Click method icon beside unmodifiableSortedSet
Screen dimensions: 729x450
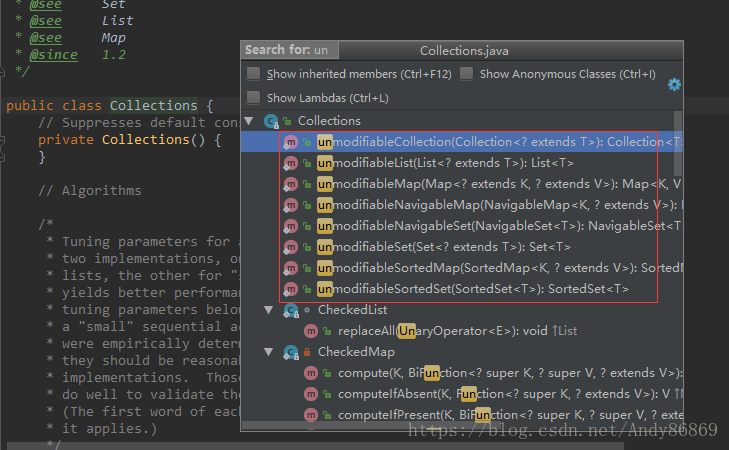291,289
